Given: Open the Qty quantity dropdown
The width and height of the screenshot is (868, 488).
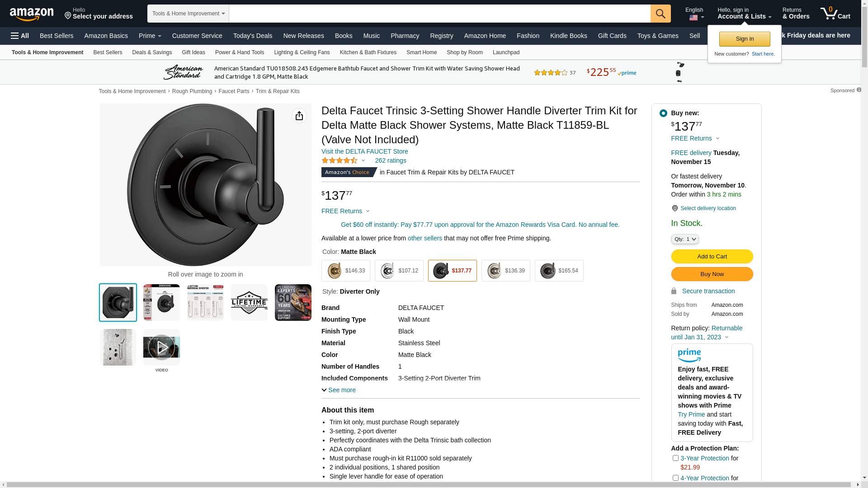Looking at the screenshot, I should coord(685,239).
